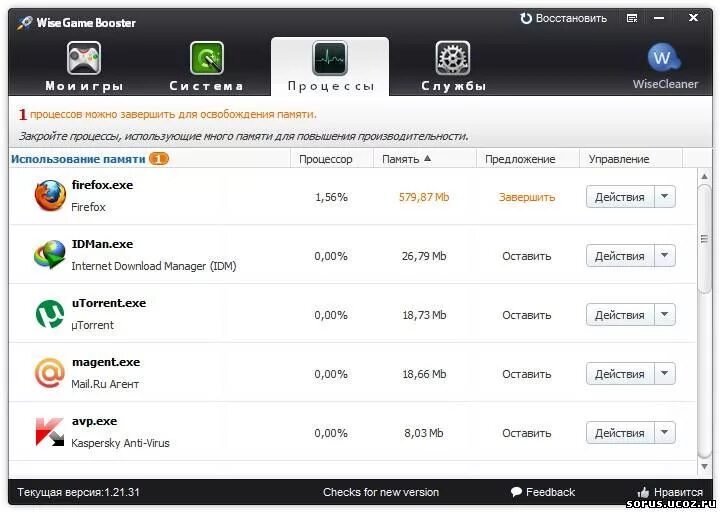Click Текущая версия:1.21.31 status text
The image size is (721, 513).
(x=78, y=492)
